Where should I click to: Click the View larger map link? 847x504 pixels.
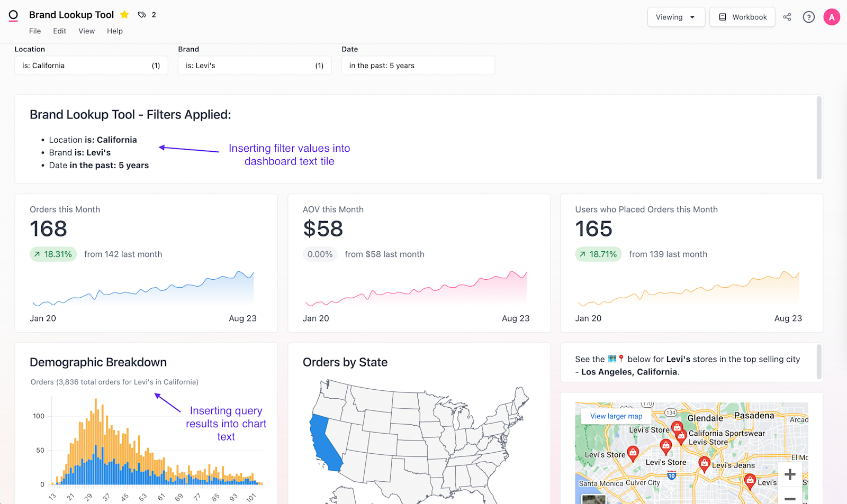pyautogui.click(x=616, y=416)
